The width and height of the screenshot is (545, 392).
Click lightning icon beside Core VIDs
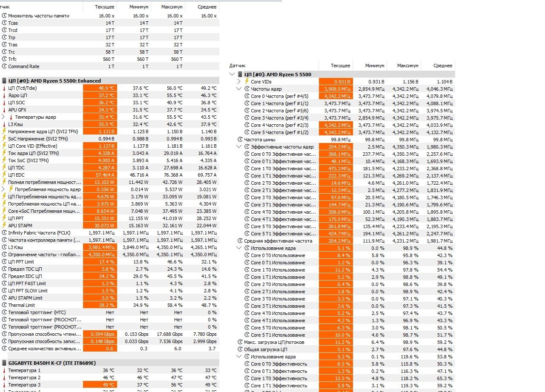(x=247, y=81)
